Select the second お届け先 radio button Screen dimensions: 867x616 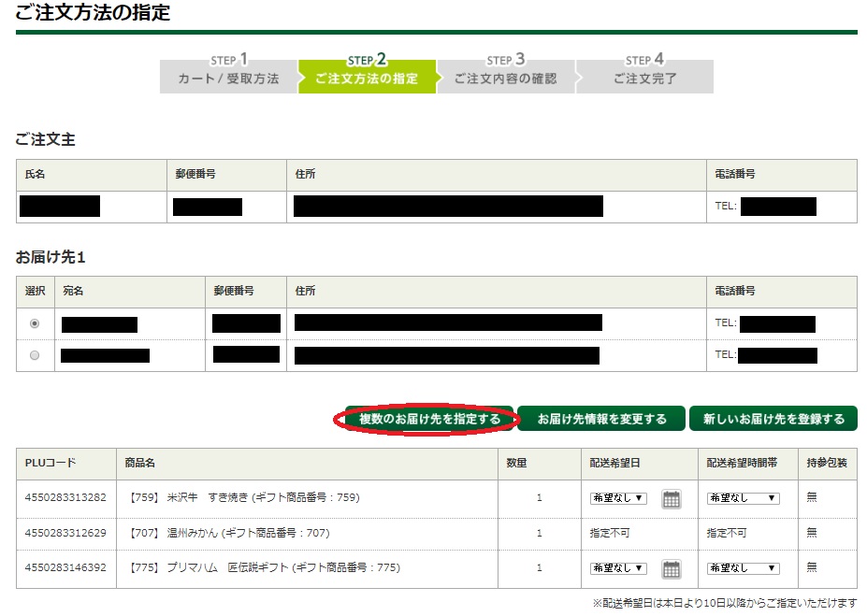click(35, 355)
